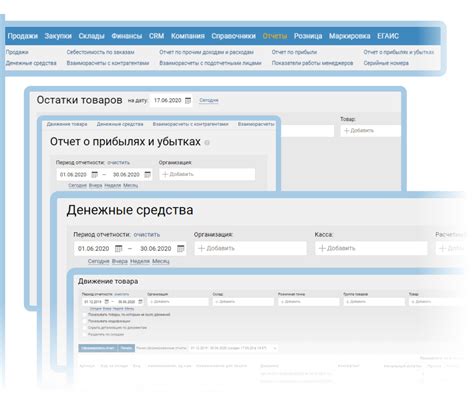474x401 pixels.
Task: Select the highlighted Отчеты menu
Action: 275,36
